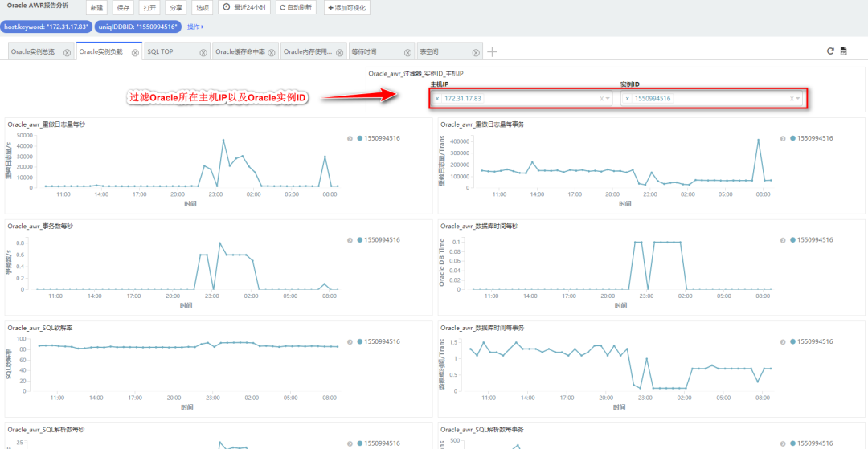Toggle legend arrow on 重做日志量每秒 chart
Screen dimensions: 868x449
pos(350,138)
